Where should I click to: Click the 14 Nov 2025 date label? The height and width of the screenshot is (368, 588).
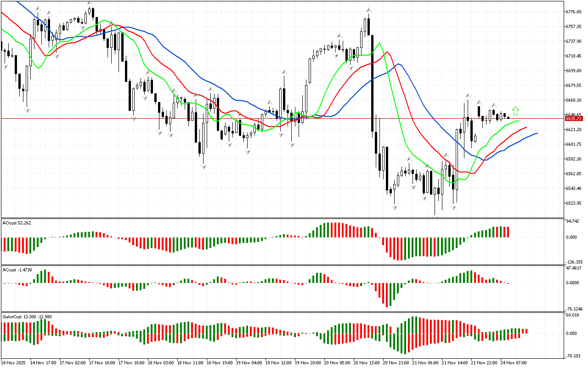coord(14,363)
